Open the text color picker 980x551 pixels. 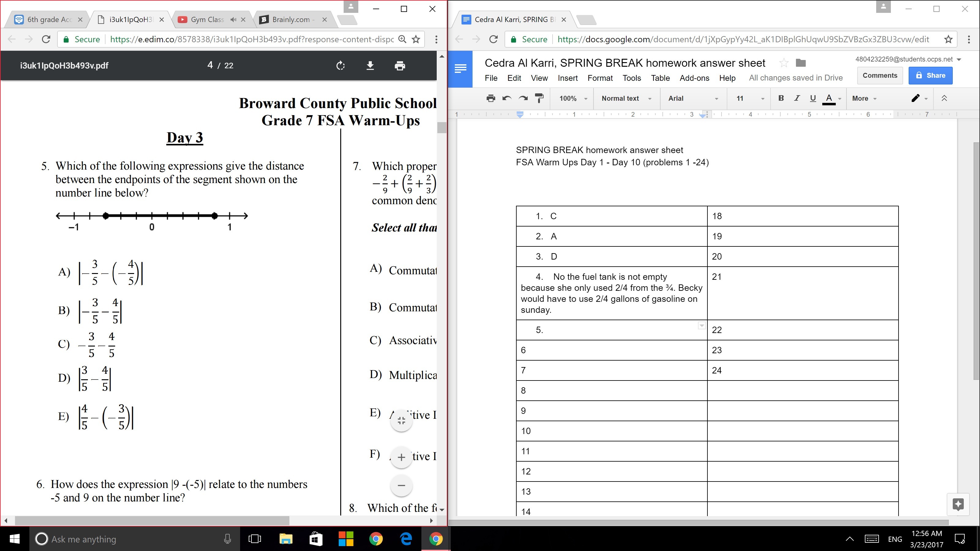tap(829, 99)
